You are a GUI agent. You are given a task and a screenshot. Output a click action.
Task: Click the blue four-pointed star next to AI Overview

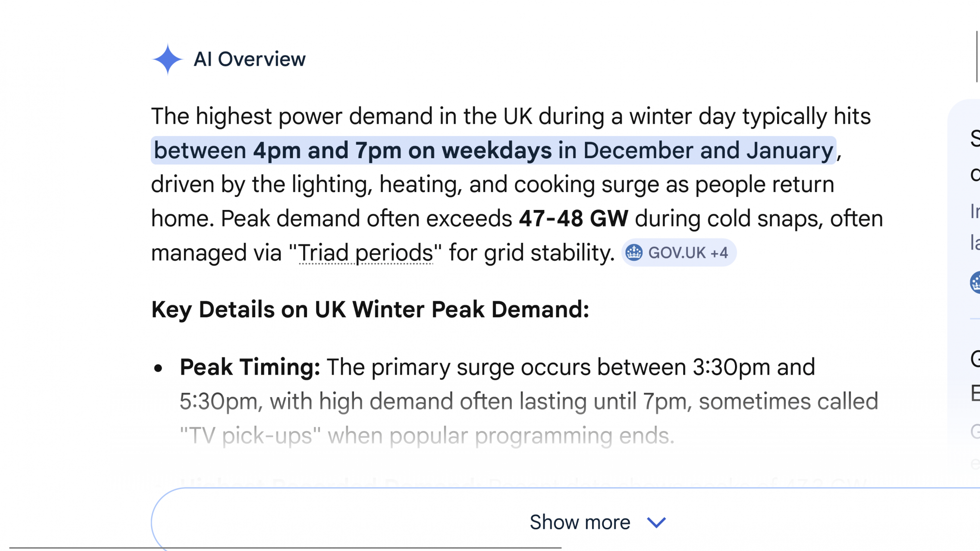point(167,59)
